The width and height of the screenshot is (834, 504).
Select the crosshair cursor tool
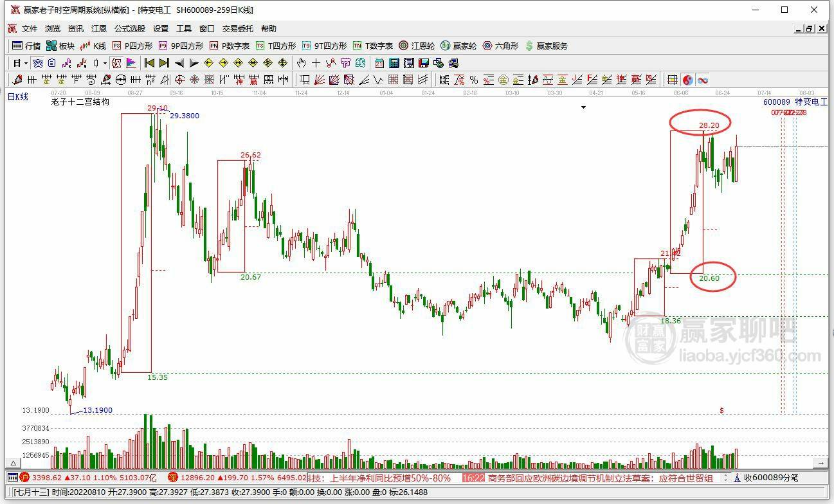click(316, 63)
